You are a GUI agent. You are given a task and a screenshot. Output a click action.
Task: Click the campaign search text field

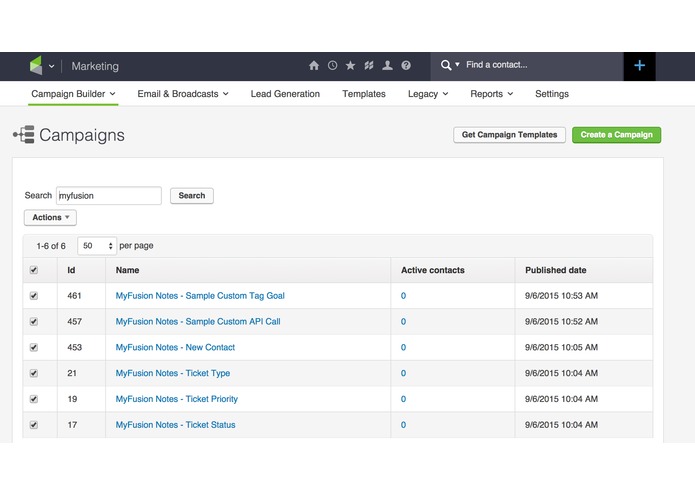109,195
